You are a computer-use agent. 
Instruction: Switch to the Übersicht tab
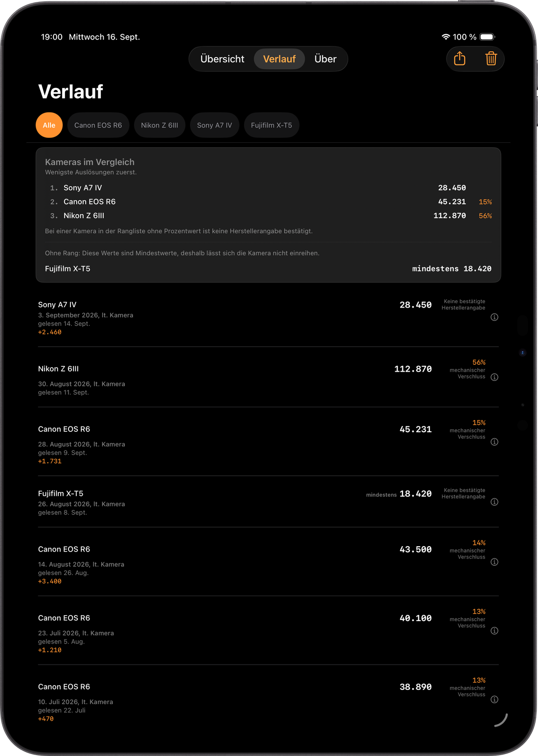pos(223,59)
